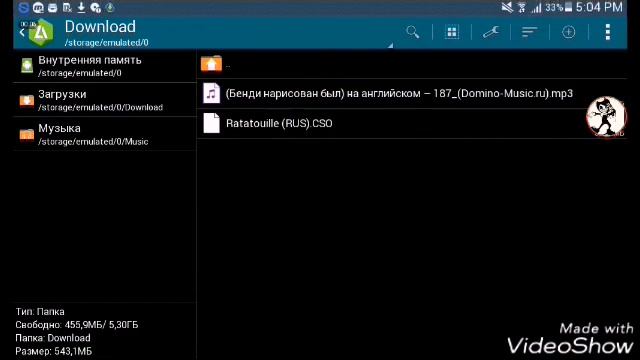Expand the path dropdown triangle under Download title
640x360 pixels.
pos(390,45)
